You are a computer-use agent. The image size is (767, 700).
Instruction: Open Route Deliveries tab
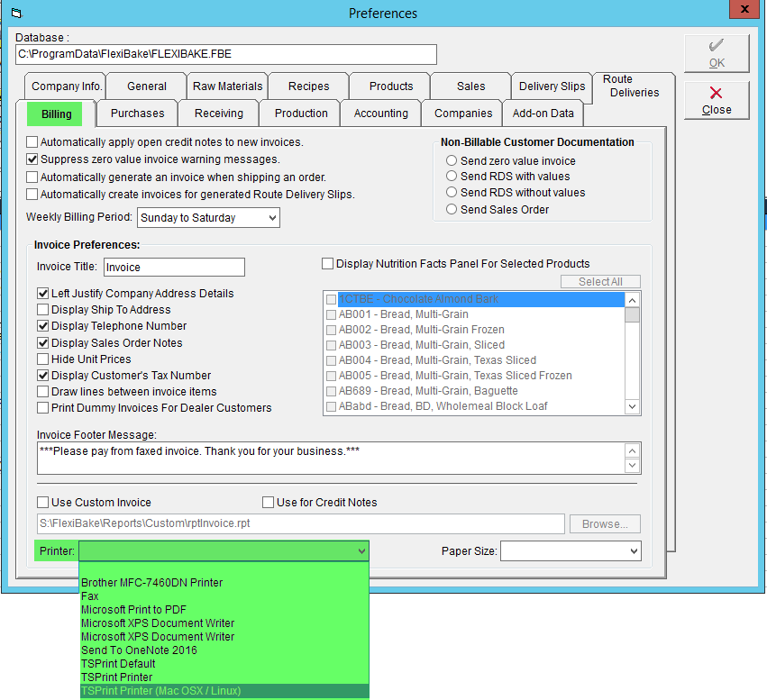click(x=634, y=86)
